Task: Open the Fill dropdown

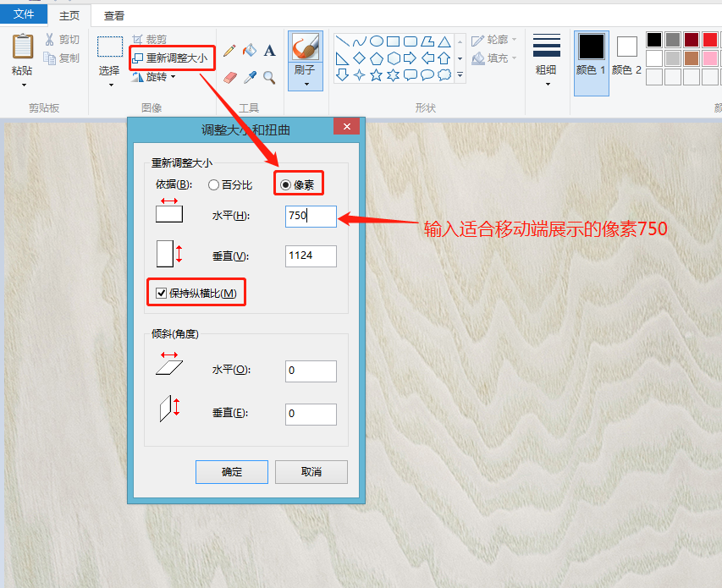Action: click(x=494, y=58)
